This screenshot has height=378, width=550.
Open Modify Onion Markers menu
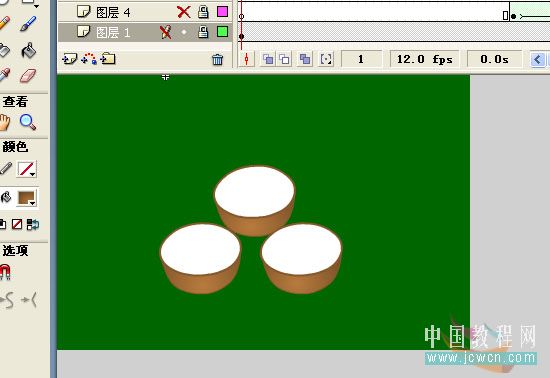pyautogui.click(x=326, y=59)
